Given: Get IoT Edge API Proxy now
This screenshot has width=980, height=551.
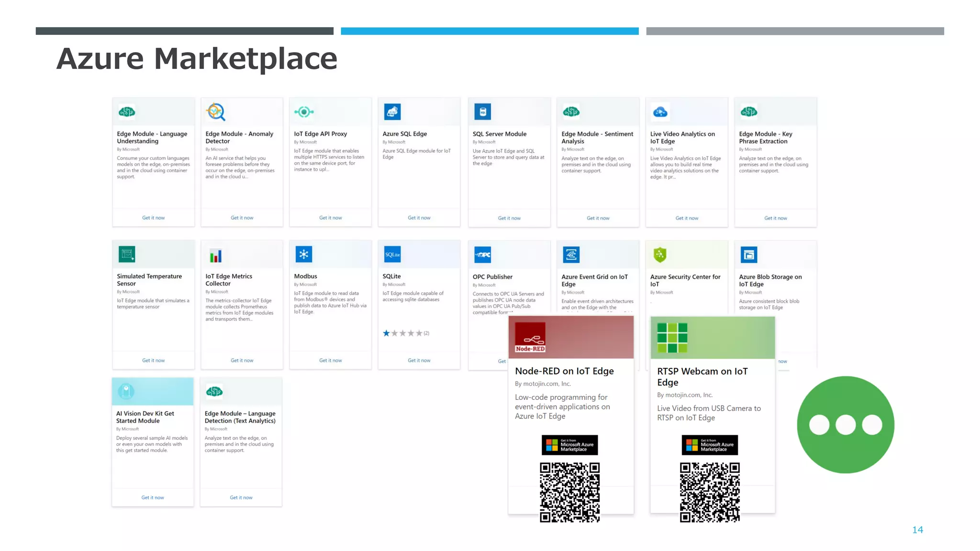Looking at the screenshot, I should 331,218.
